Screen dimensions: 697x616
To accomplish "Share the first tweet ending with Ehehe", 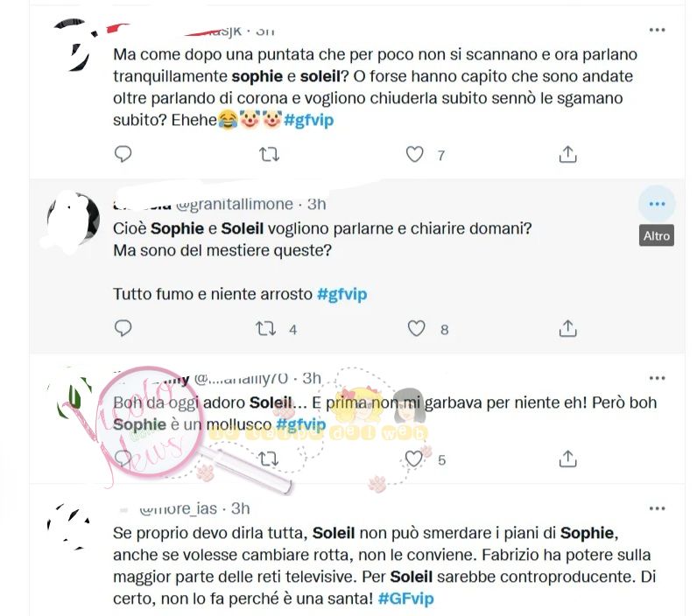I will (567, 154).
